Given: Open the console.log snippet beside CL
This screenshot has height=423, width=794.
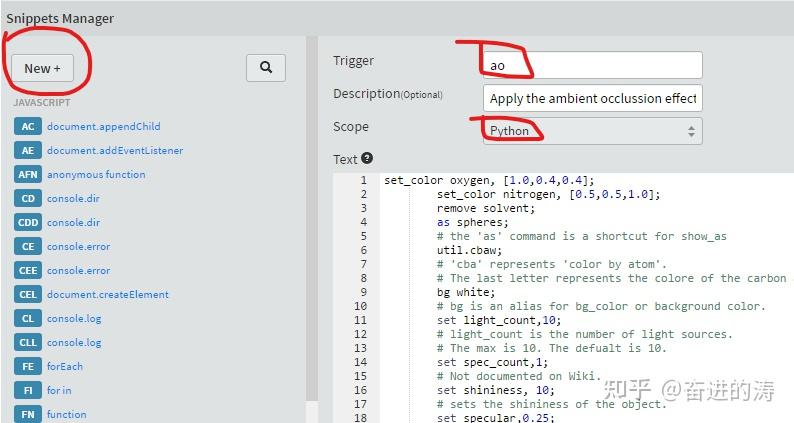Looking at the screenshot, I should click(74, 319).
